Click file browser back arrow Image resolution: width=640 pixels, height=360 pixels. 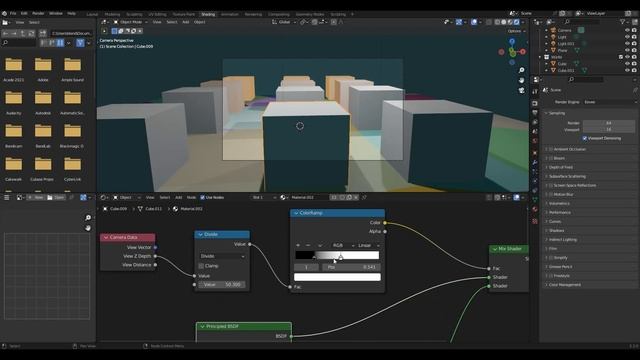click(6, 33)
